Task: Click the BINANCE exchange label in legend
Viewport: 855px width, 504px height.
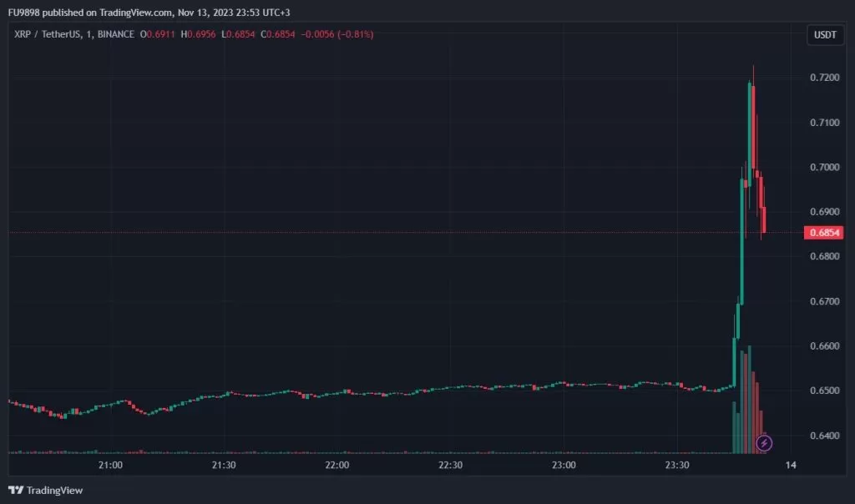Action: click(115, 34)
